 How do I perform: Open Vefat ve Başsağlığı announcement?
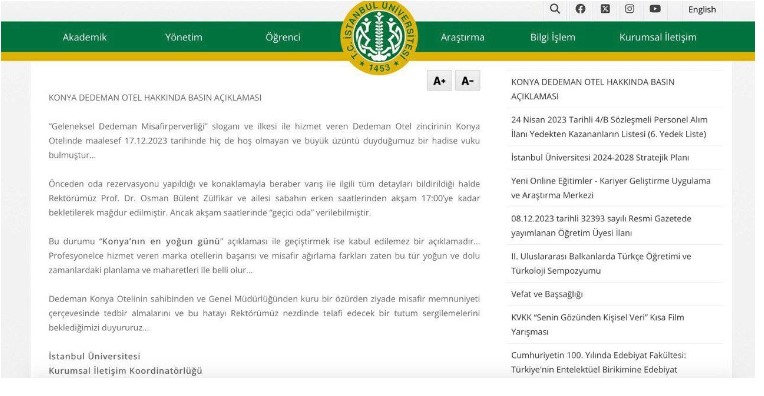click(547, 294)
